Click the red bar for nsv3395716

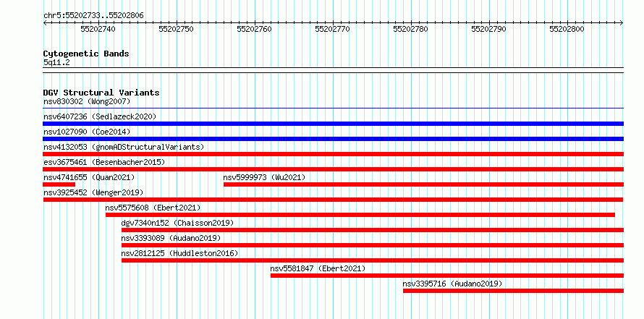point(514,291)
